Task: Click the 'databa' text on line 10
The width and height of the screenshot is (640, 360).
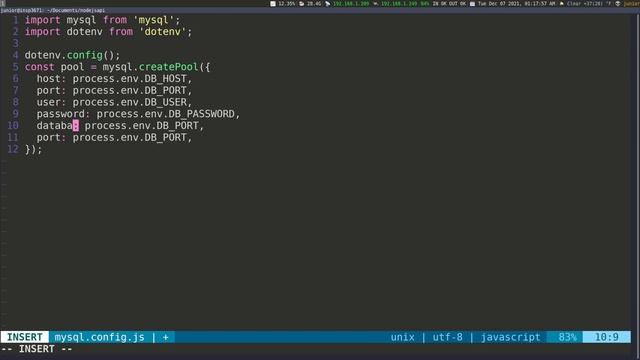Action: point(54,126)
